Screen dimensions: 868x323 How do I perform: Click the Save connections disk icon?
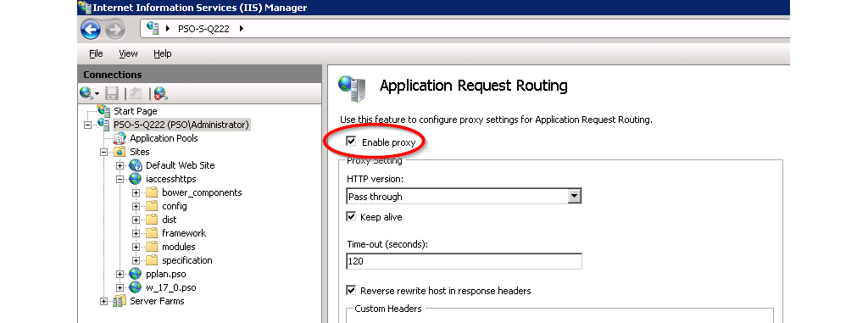click(x=112, y=93)
